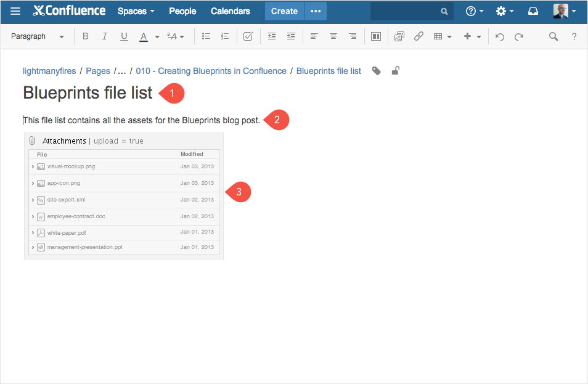The height and width of the screenshot is (384, 588).
Task: Click the Modified column header
Action: pos(192,154)
